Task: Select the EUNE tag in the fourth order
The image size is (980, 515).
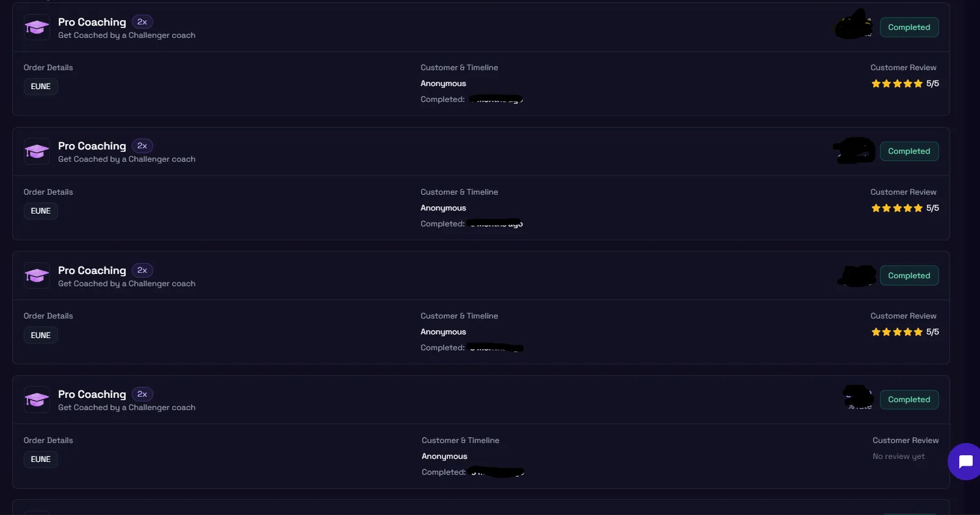Action: [x=41, y=459]
